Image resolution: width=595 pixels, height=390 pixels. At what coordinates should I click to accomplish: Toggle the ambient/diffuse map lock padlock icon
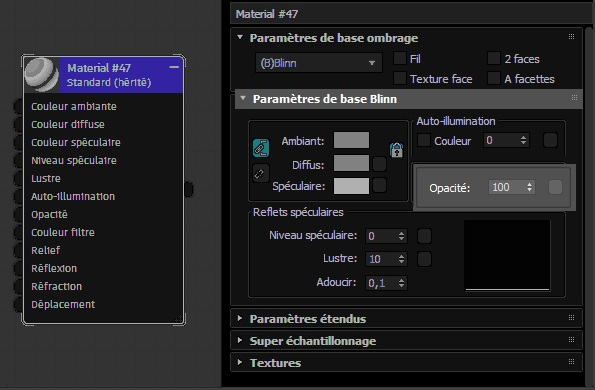397,150
